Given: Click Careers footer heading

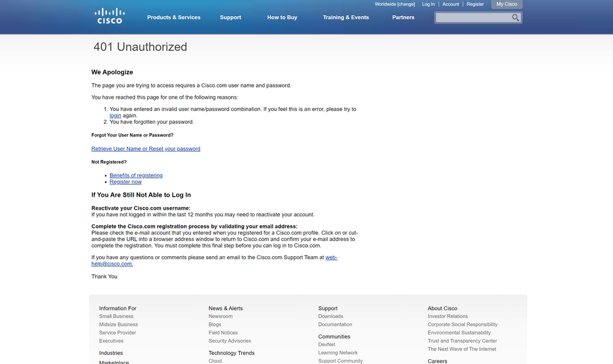Looking at the screenshot, I should pos(438,362).
